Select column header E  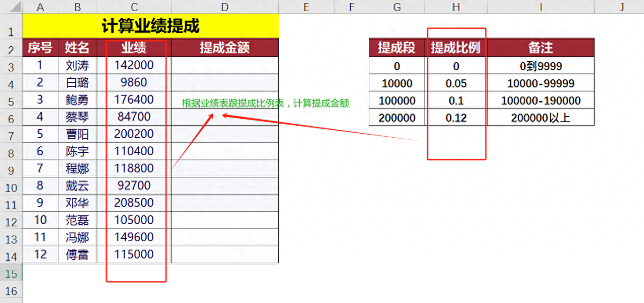(x=306, y=7)
